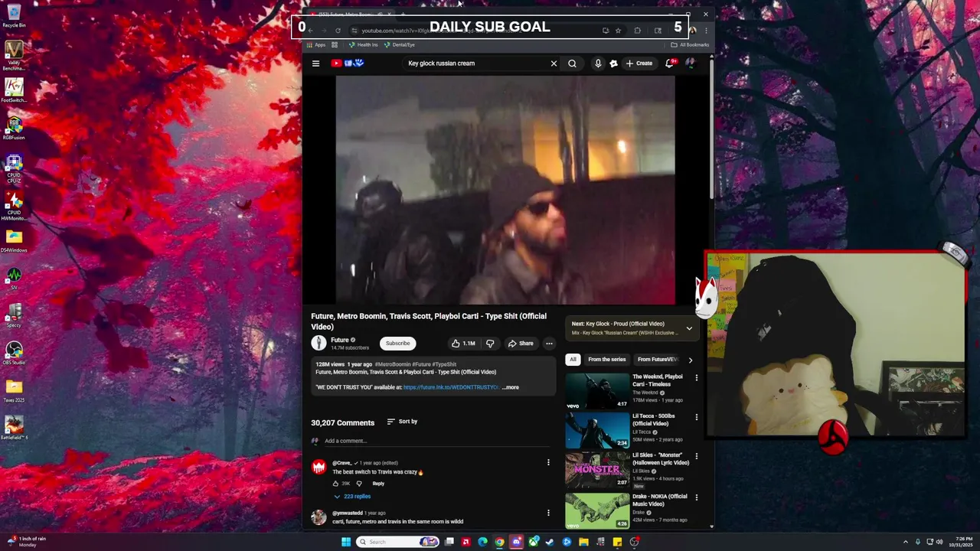980x551 pixels.
Task: Select the OBS Studio desktop shortcut
Action: 14,353
